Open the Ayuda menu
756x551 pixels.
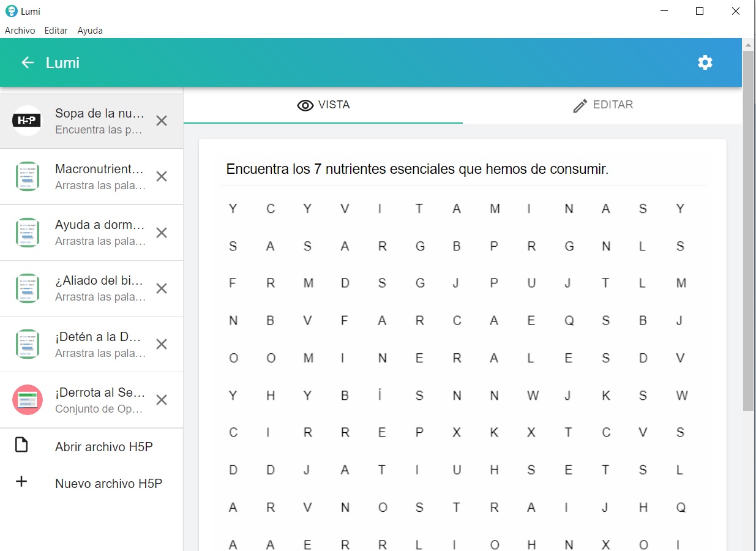tap(90, 31)
